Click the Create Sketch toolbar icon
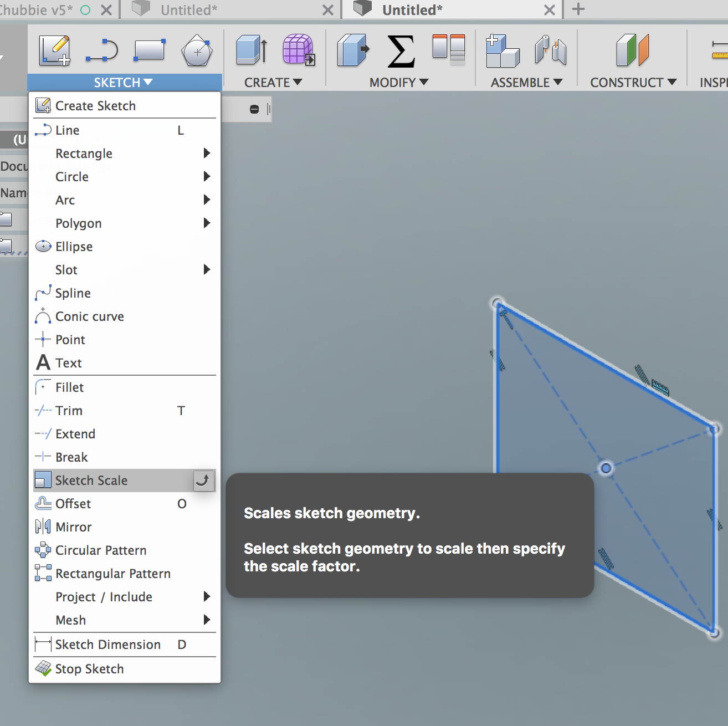 54,50
